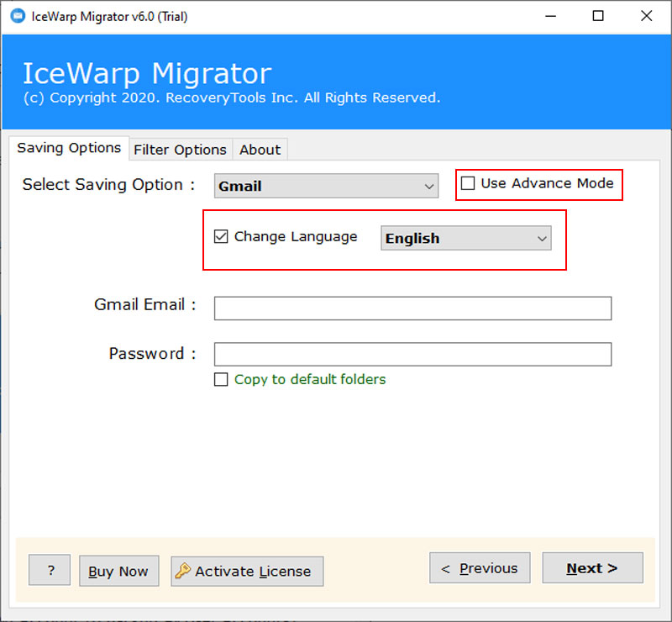Switch to the Saving Options tab
672x622 pixels.
pyautogui.click(x=69, y=148)
